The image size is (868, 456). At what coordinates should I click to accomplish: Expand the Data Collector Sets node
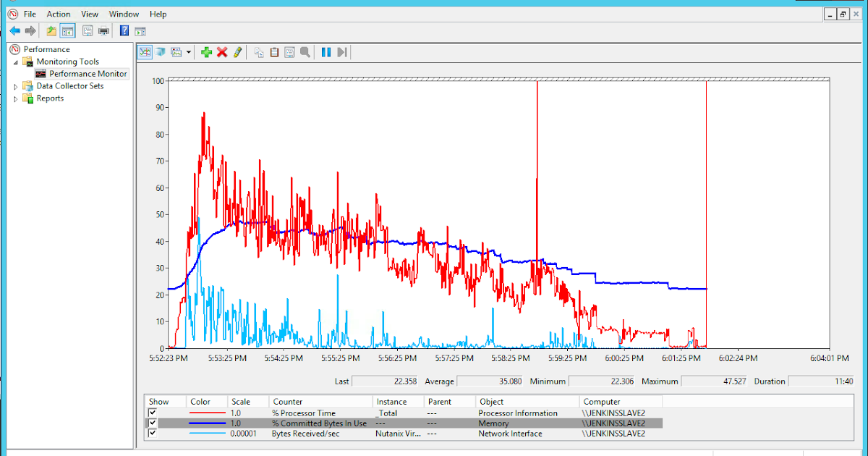coord(15,85)
